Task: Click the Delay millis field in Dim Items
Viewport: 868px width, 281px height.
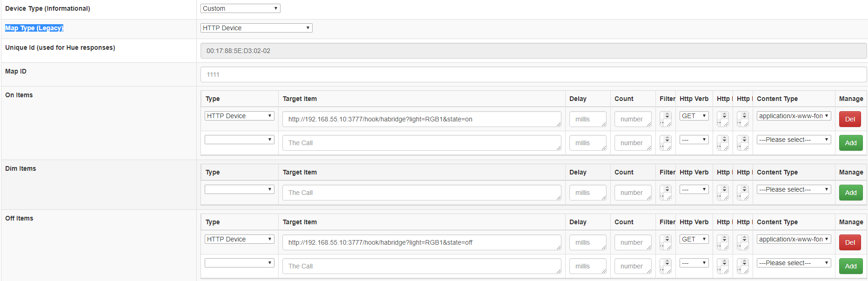Action: tap(587, 193)
